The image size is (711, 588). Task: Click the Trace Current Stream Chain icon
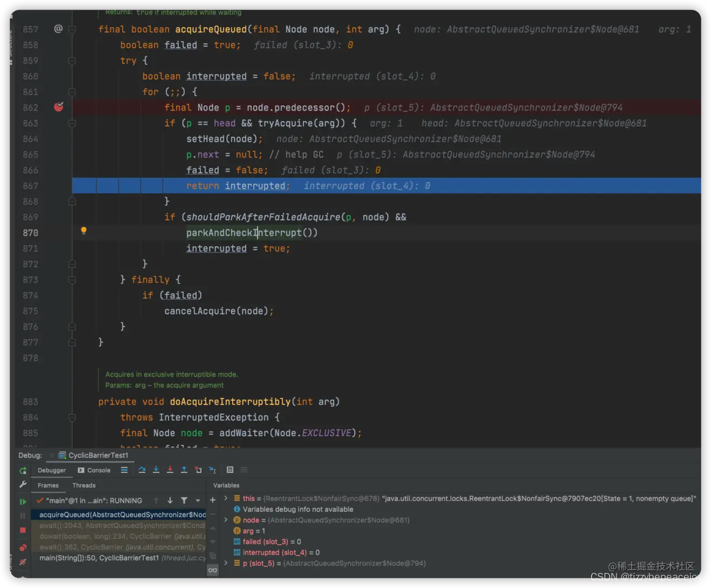click(x=244, y=470)
